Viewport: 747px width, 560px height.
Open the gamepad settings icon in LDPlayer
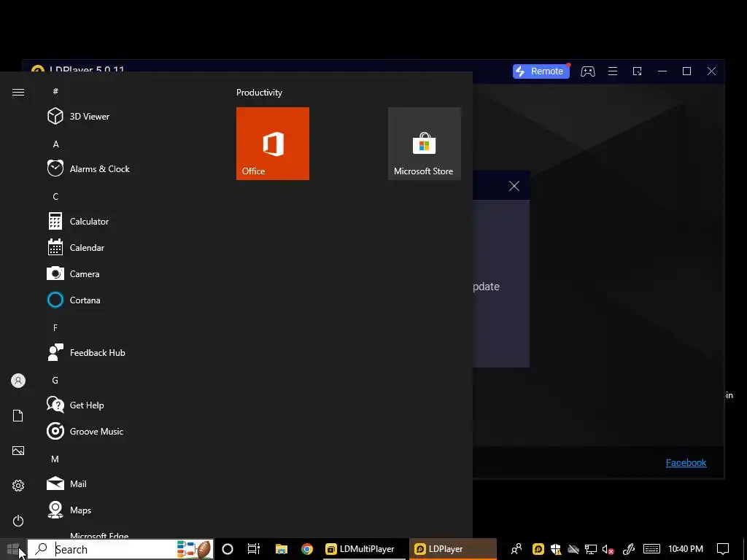pos(588,71)
